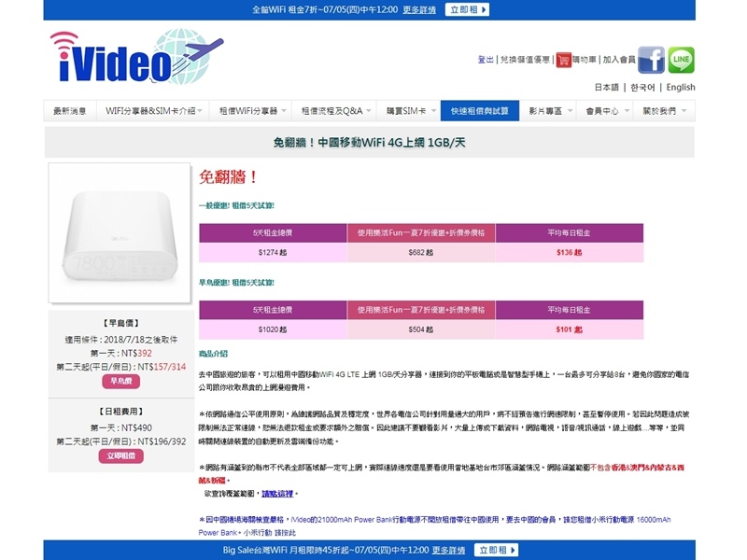Click 立即租 button in bottom banner
Screen dimensions: 747x560
click(x=497, y=550)
